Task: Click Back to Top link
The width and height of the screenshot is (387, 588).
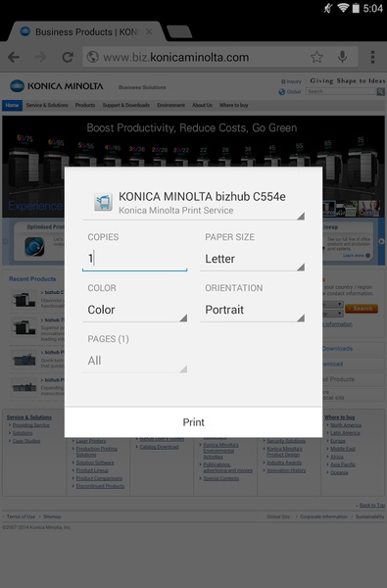Action: point(371,505)
